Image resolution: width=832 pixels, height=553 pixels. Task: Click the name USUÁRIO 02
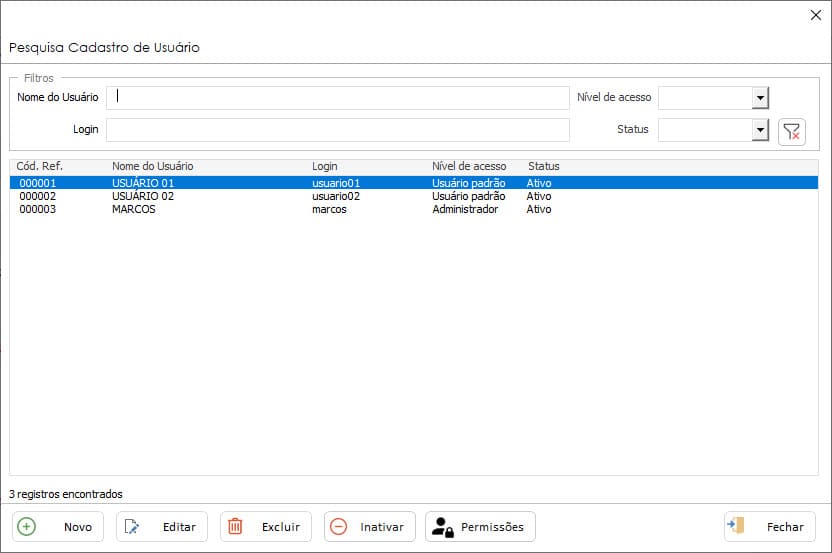click(x=143, y=196)
